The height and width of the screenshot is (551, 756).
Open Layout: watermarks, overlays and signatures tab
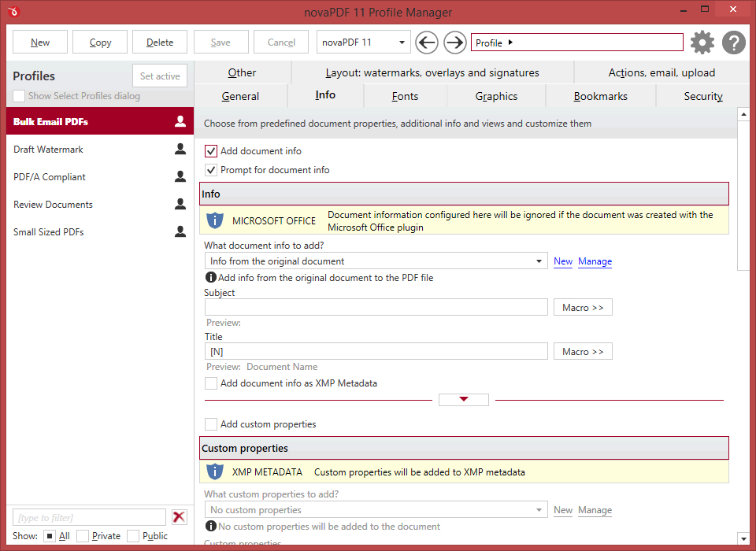432,72
